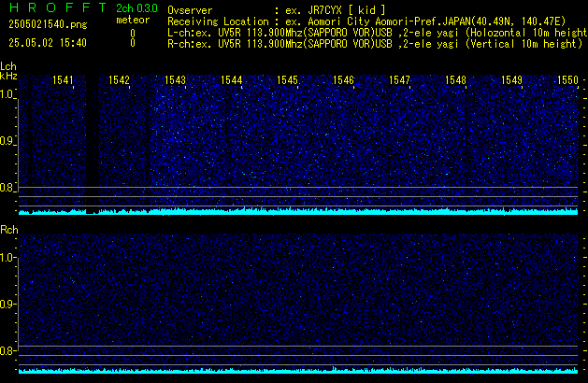Select the 1548 time marker

[x=455, y=80]
